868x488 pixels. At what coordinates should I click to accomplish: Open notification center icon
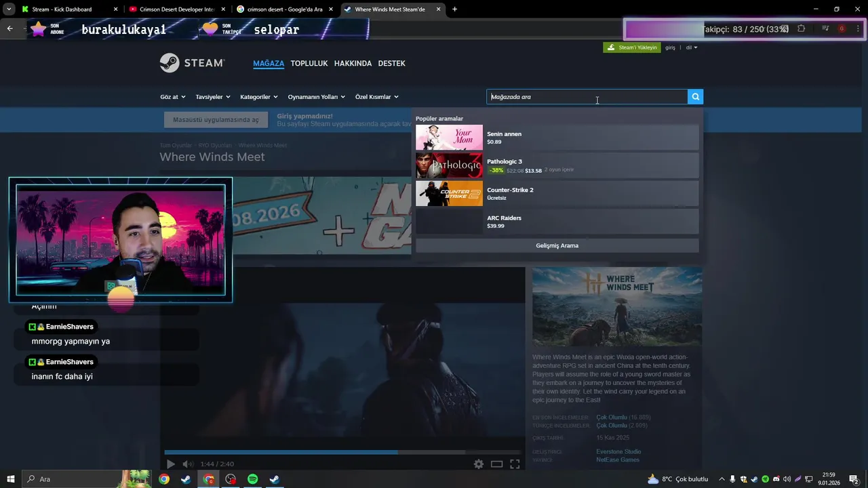tap(854, 479)
